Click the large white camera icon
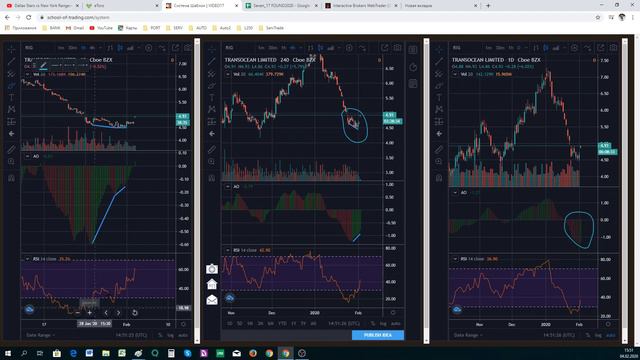The height and width of the screenshot is (360, 640). 211,269
